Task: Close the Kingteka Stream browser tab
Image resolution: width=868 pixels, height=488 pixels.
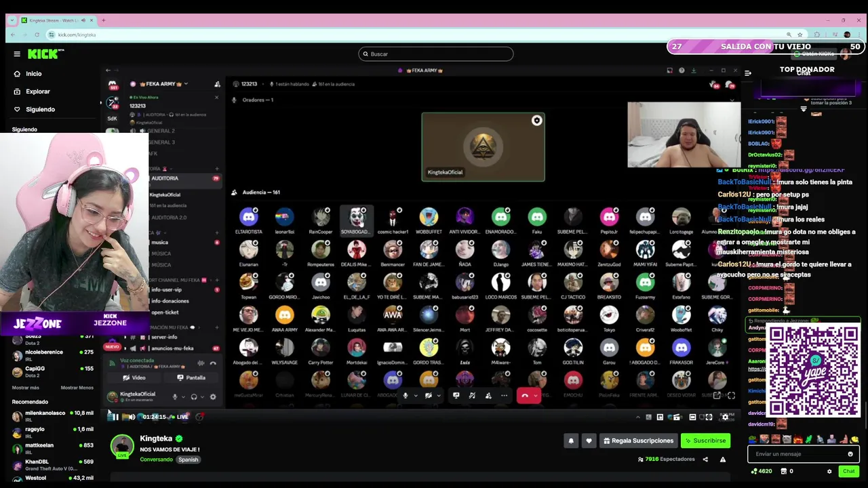Action: [x=92, y=20]
